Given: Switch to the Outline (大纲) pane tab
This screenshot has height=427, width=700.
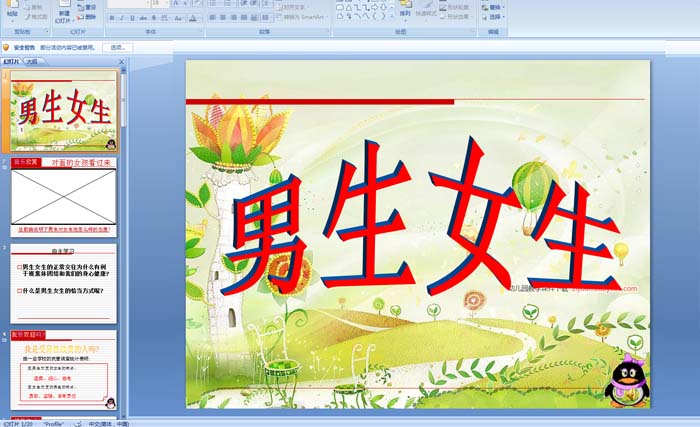Looking at the screenshot, I should 32,62.
